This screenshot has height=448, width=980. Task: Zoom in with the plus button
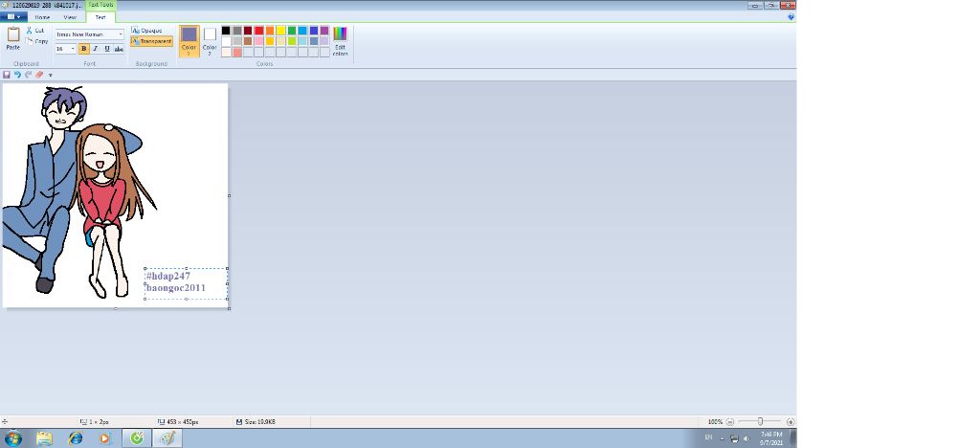coord(791,422)
